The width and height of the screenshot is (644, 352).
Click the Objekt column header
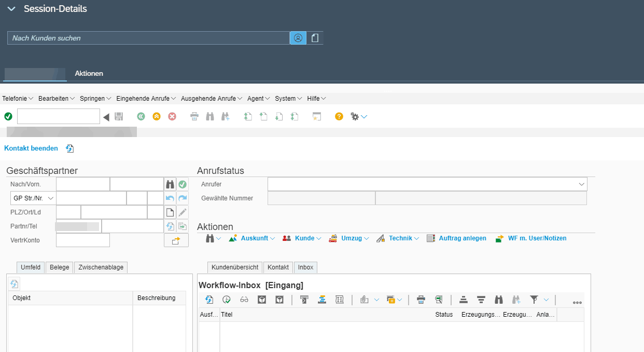coord(71,298)
